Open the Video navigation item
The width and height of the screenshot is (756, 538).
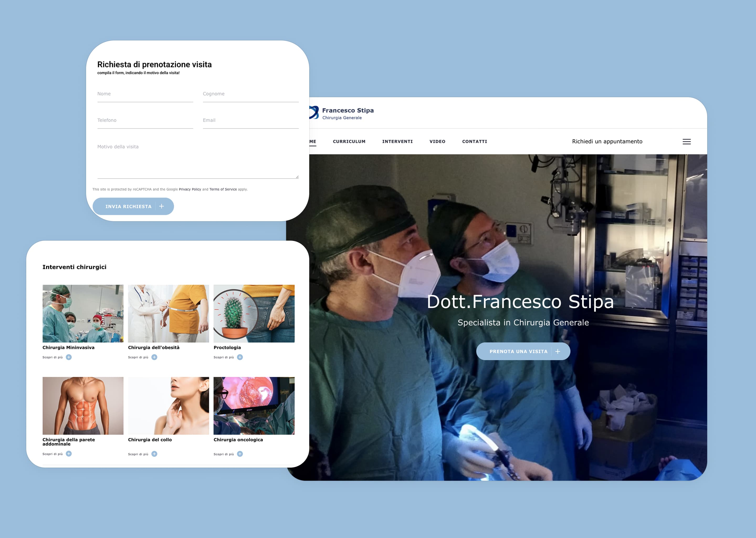point(437,141)
